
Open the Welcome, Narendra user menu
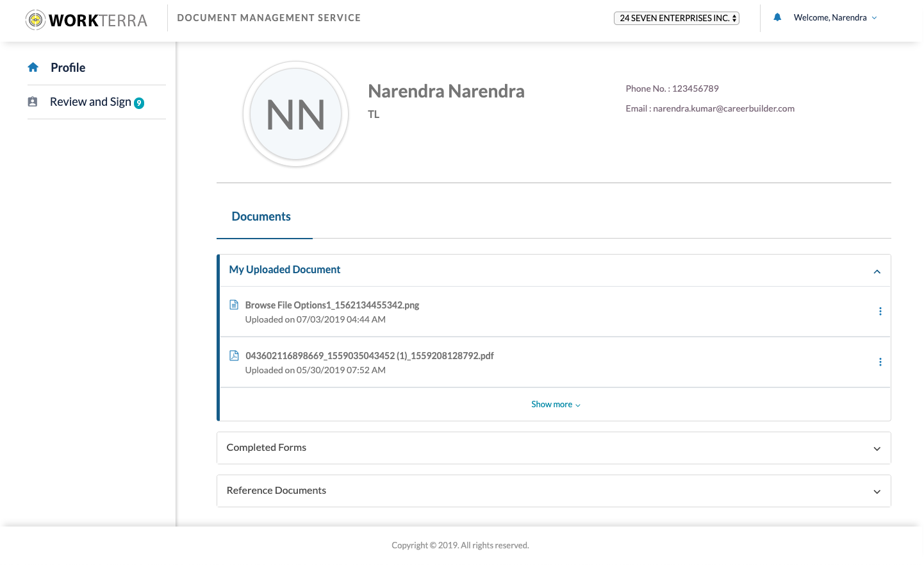[x=835, y=18]
